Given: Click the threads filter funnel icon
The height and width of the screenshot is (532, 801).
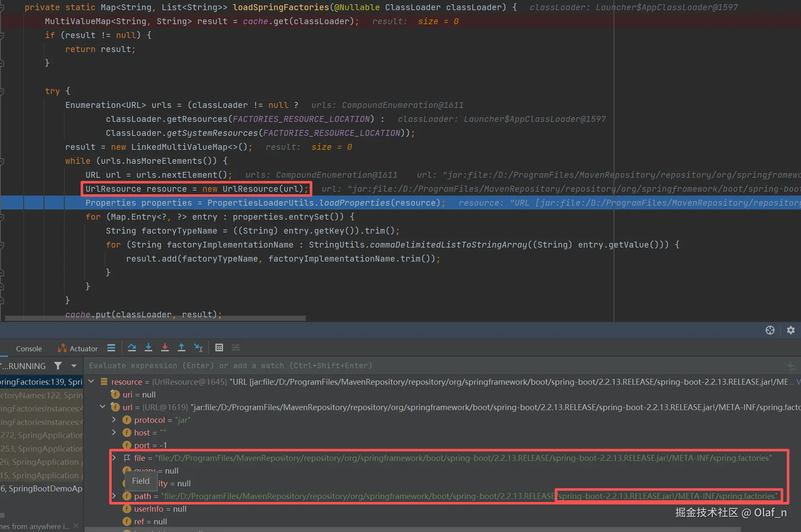Looking at the screenshot, I should click(x=58, y=366).
